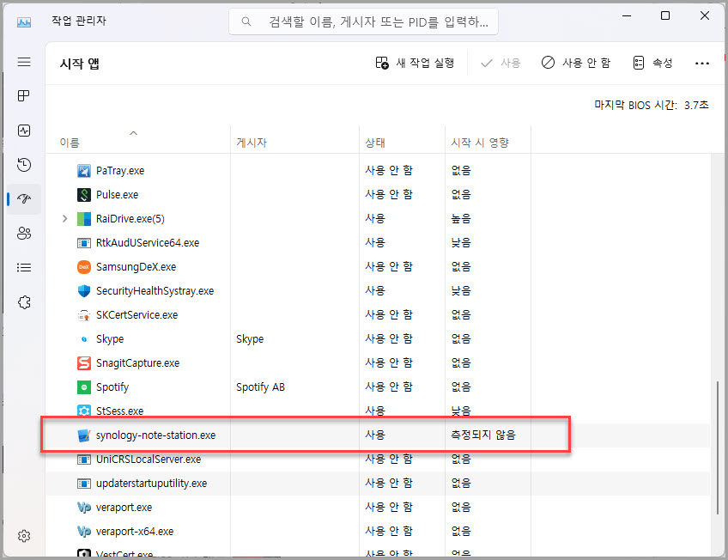Select the UniCRSLocalServer.exe name
The width and height of the screenshot is (728, 560).
click(x=149, y=460)
